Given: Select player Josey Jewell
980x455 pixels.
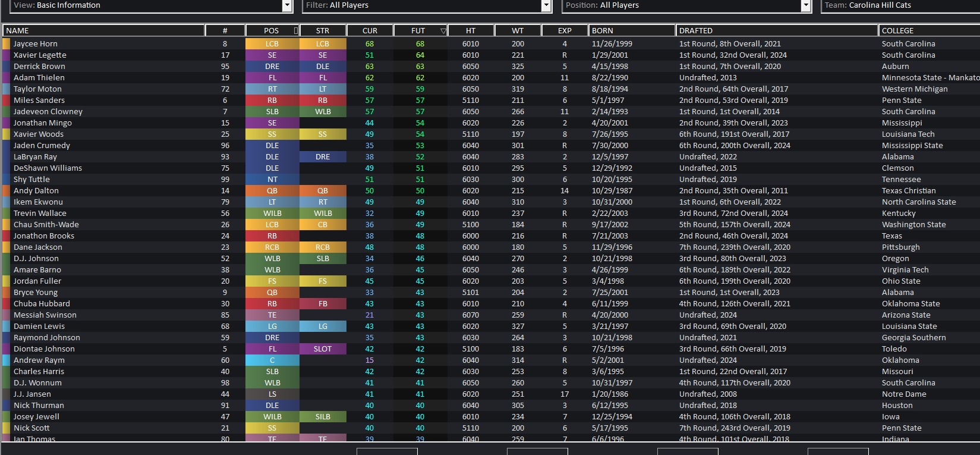Looking at the screenshot, I should click(36, 416).
